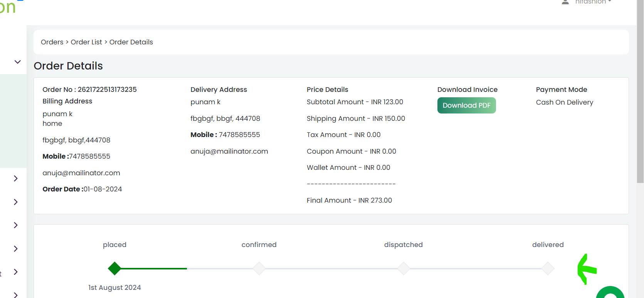Open the hifashion account dropdown

593,2
